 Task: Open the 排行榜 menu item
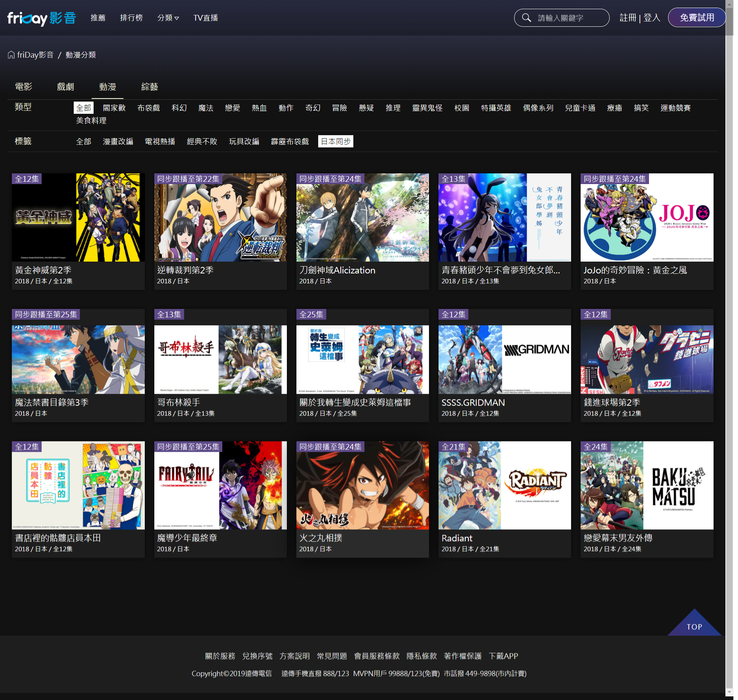[x=131, y=18]
